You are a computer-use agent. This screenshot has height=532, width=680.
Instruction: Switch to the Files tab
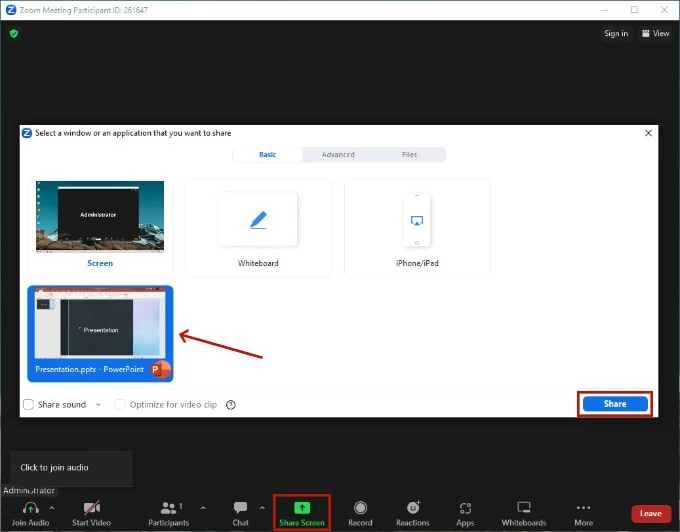click(409, 155)
